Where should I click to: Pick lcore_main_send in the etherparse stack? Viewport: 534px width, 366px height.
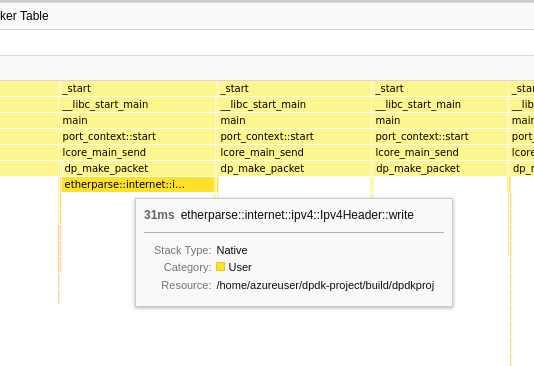(138, 152)
